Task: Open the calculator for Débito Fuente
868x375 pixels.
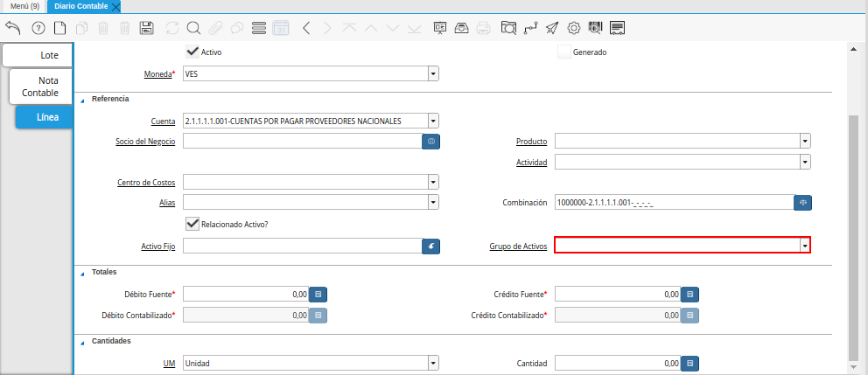Action: [x=318, y=295]
